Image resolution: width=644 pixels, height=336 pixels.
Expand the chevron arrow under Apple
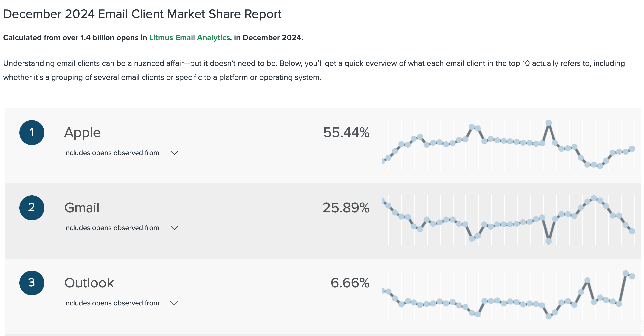[174, 153]
